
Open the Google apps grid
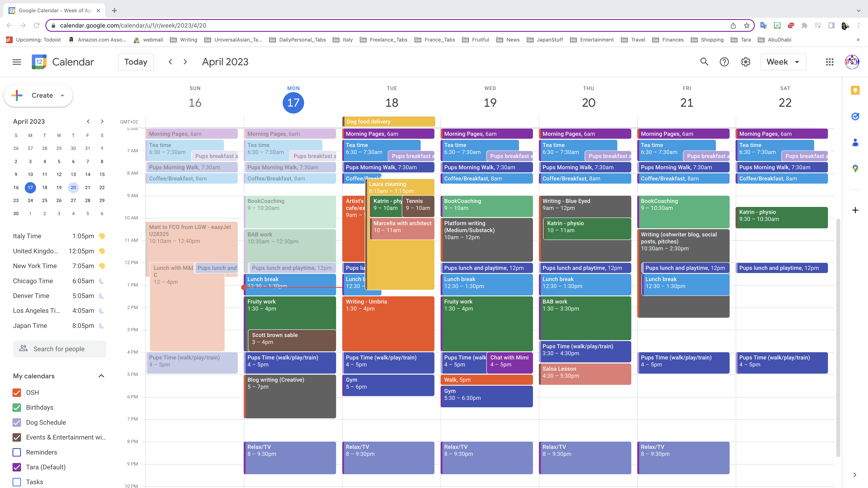point(830,62)
